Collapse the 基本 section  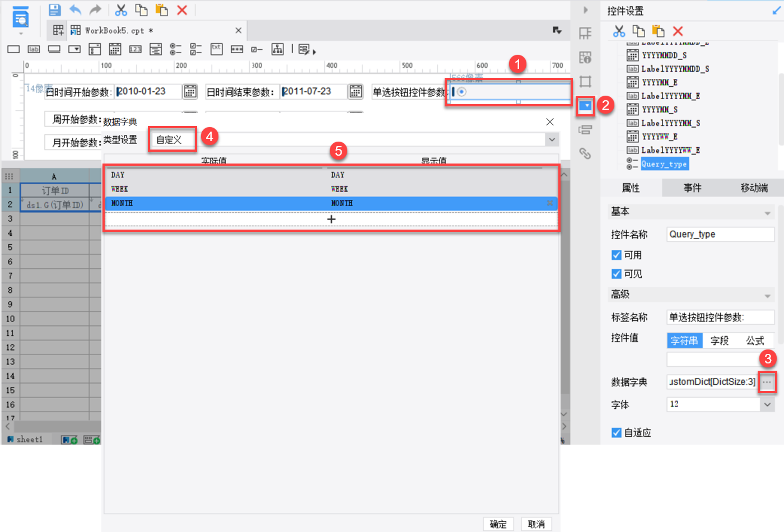click(767, 213)
